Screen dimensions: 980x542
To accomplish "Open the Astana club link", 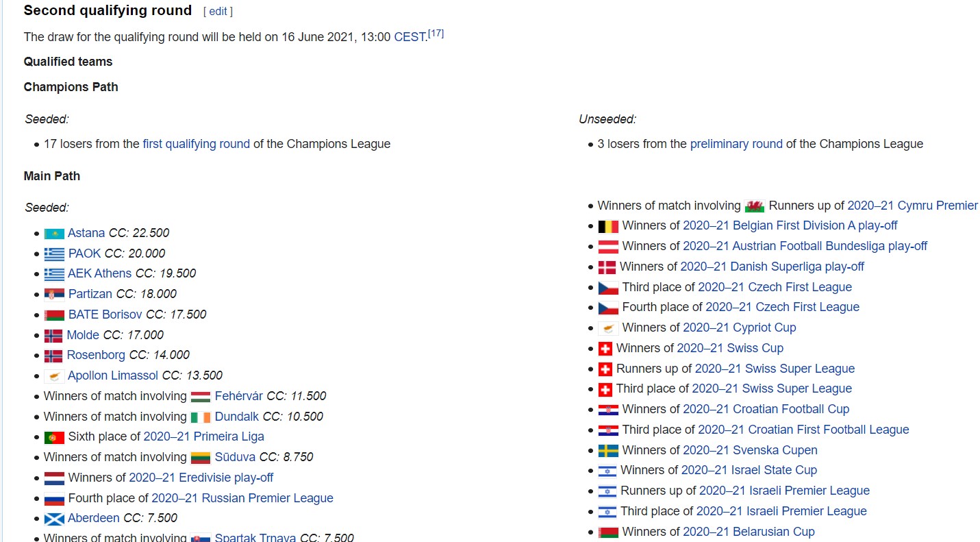I will [86, 233].
